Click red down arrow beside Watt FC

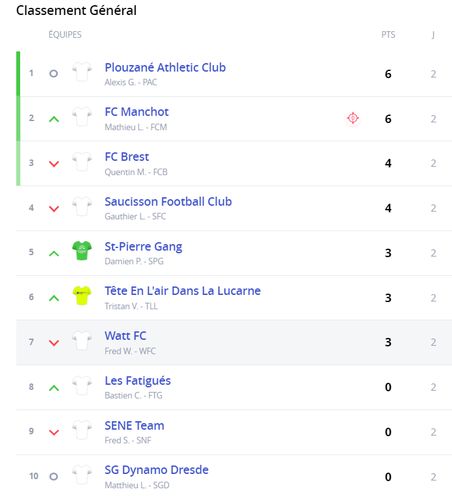(54, 343)
